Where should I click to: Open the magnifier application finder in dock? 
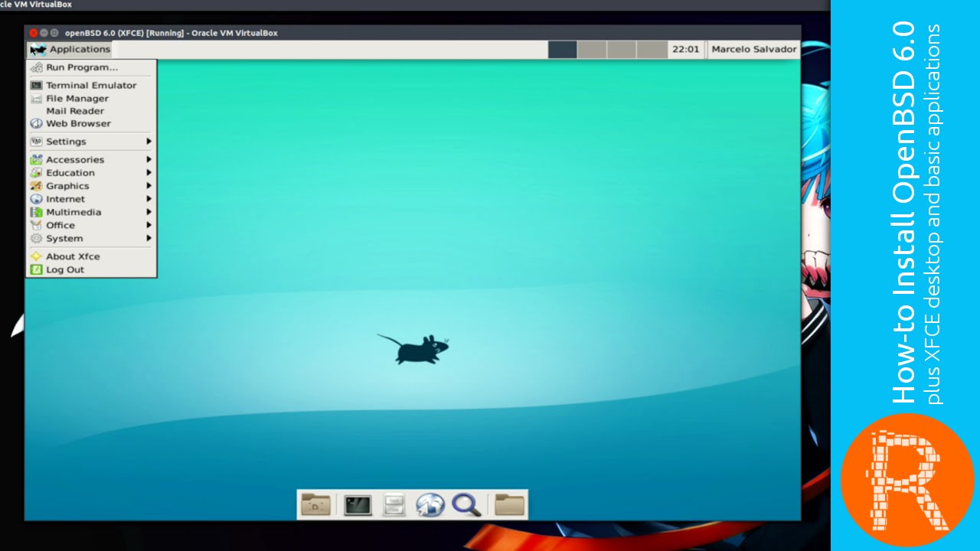pyautogui.click(x=466, y=505)
